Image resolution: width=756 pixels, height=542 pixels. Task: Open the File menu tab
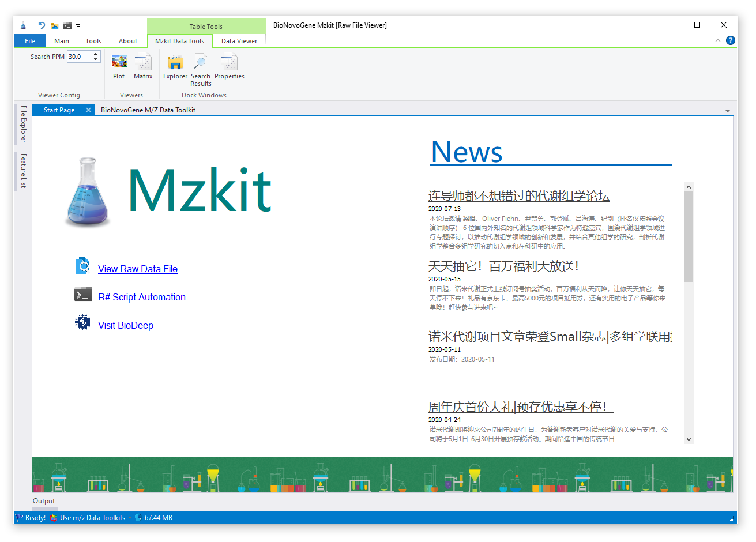pos(30,41)
